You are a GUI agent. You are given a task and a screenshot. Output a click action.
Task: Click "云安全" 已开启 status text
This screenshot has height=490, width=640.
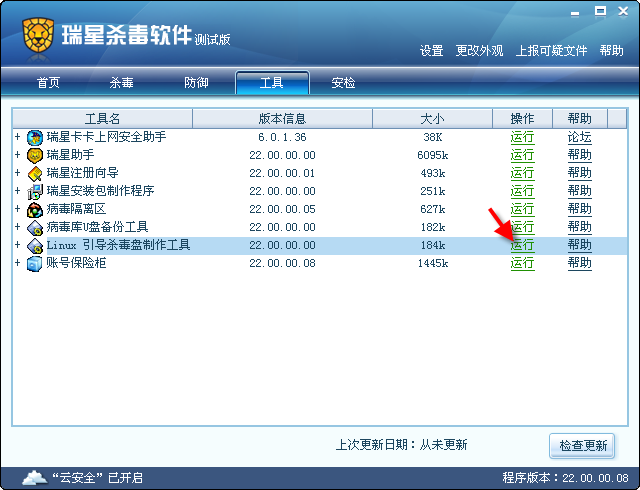click(97, 477)
